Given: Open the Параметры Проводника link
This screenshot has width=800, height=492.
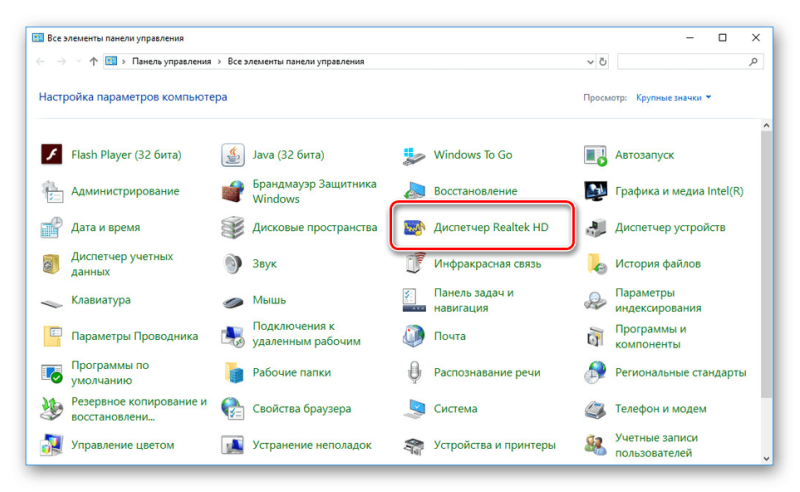Looking at the screenshot, I should (135, 336).
